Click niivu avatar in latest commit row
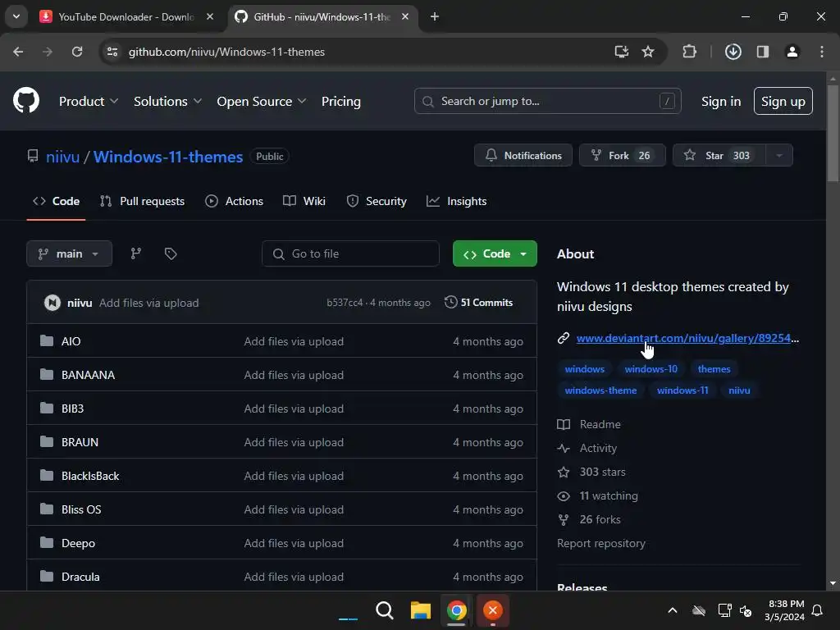This screenshot has height=630, width=840. click(x=52, y=303)
